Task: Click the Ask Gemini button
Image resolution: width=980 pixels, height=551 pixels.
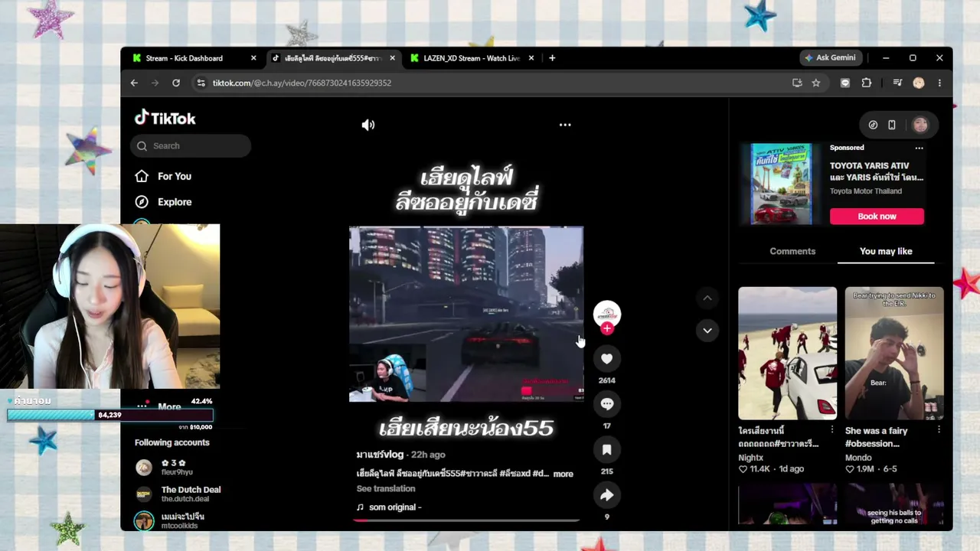Action: 831,58
